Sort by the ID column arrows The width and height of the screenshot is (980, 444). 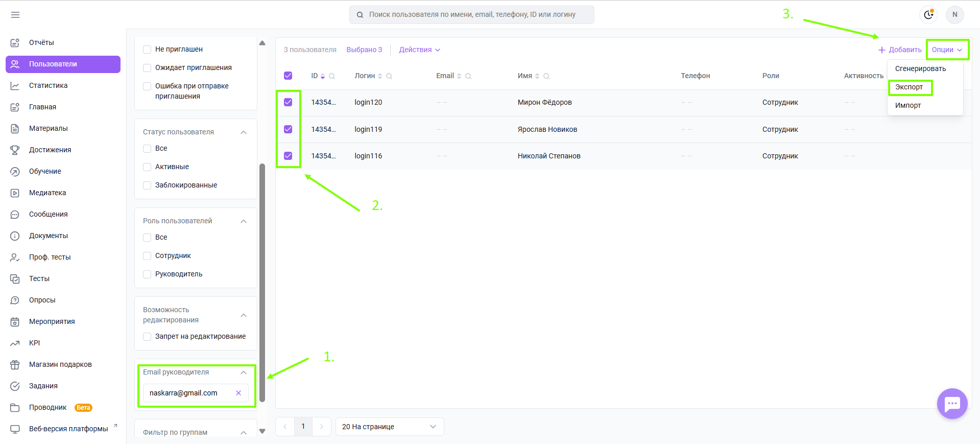[323, 76]
